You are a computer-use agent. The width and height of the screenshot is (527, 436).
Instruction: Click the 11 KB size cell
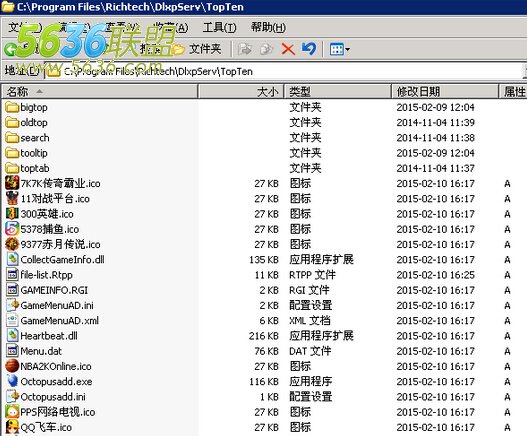pyautogui.click(x=267, y=275)
